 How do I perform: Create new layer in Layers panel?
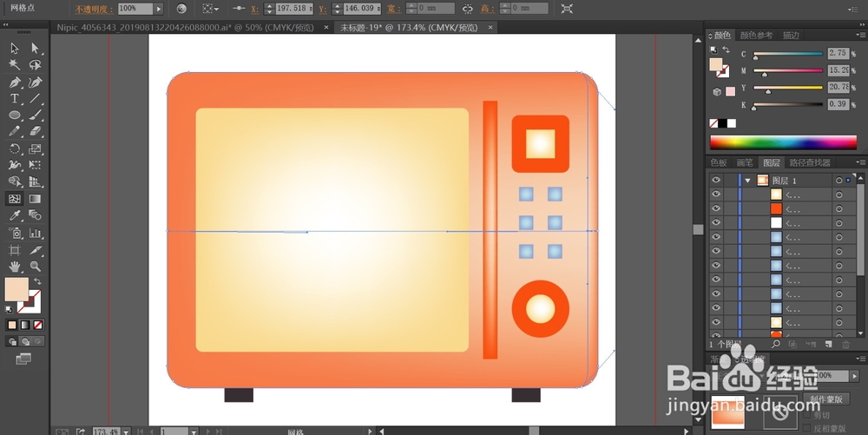pyautogui.click(x=828, y=344)
